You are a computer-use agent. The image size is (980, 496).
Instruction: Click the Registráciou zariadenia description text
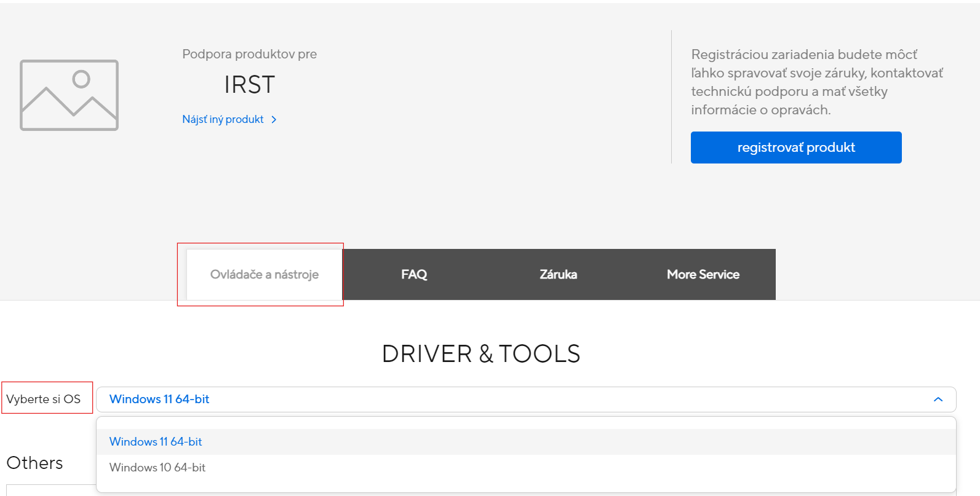(x=817, y=82)
